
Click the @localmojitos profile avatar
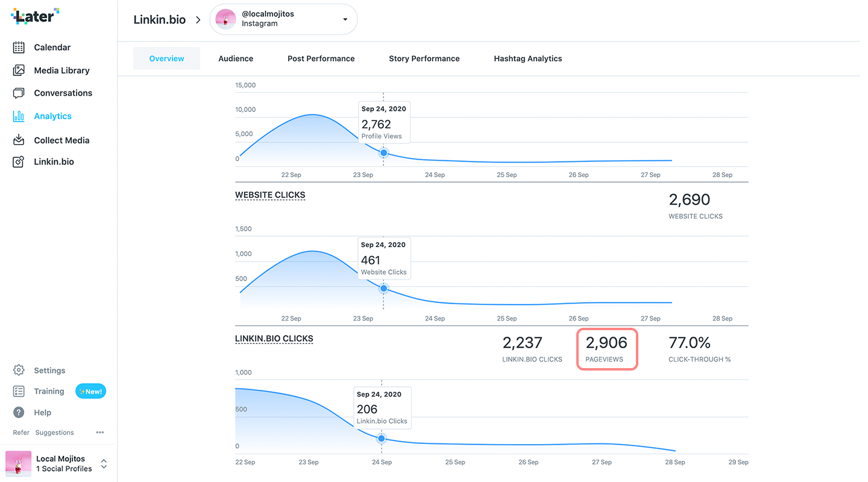point(225,19)
